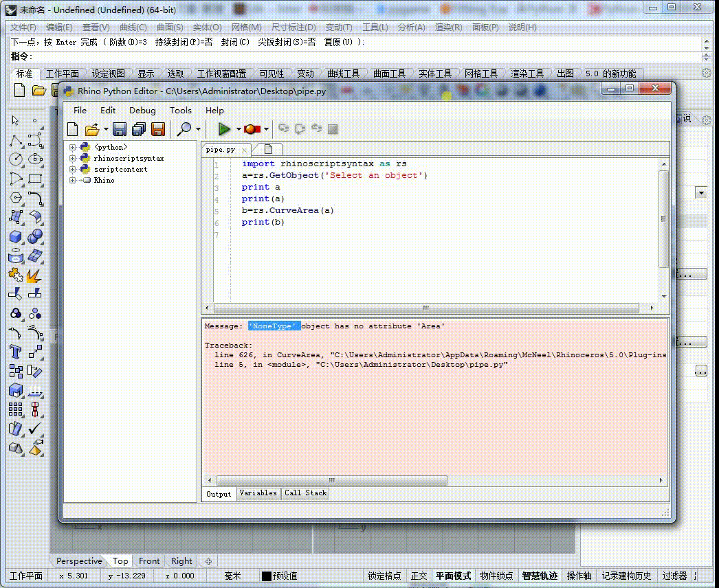The image size is (719, 588).
Task: Click New file icon in Python Editor toolbar
Action: (x=72, y=129)
